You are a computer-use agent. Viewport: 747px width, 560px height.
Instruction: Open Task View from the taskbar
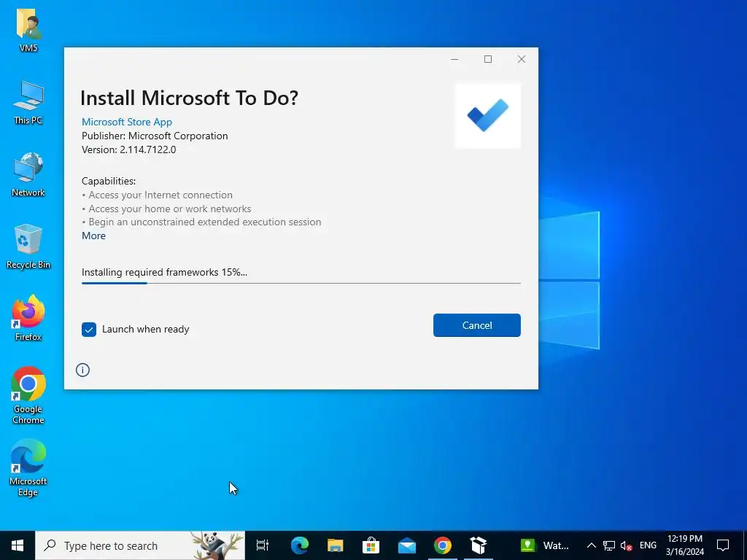click(263, 545)
